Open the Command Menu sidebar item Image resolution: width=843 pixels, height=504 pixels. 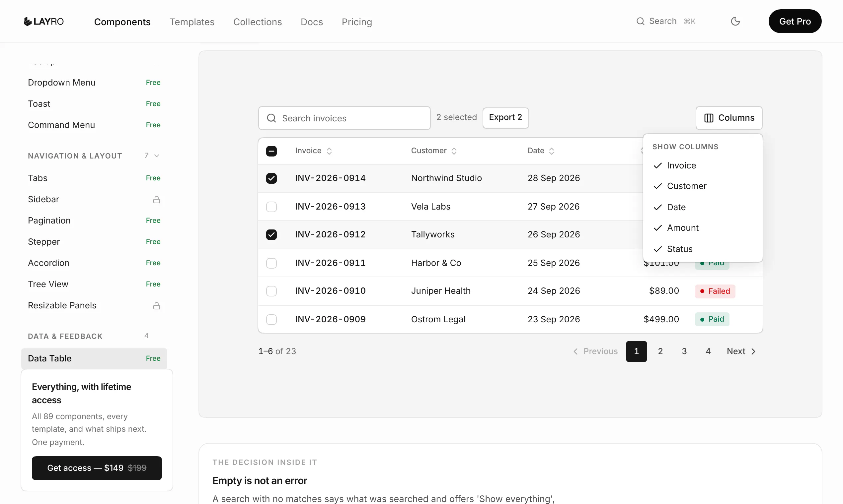(x=94, y=125)
